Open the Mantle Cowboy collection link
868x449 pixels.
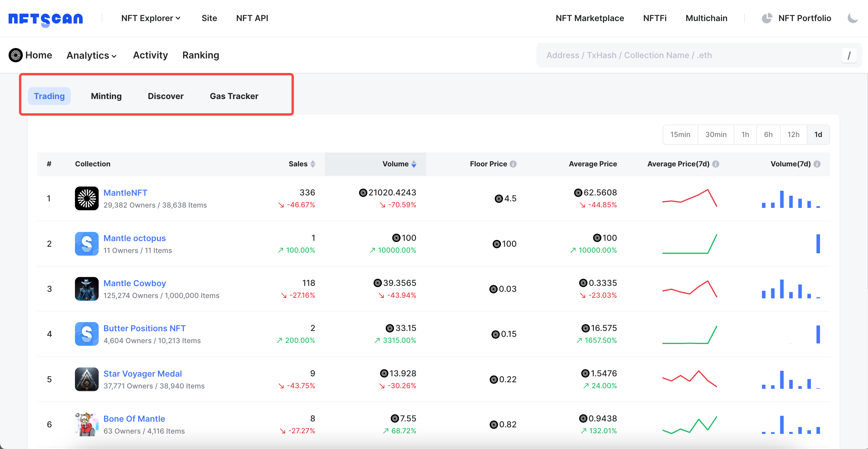(134, 283)
